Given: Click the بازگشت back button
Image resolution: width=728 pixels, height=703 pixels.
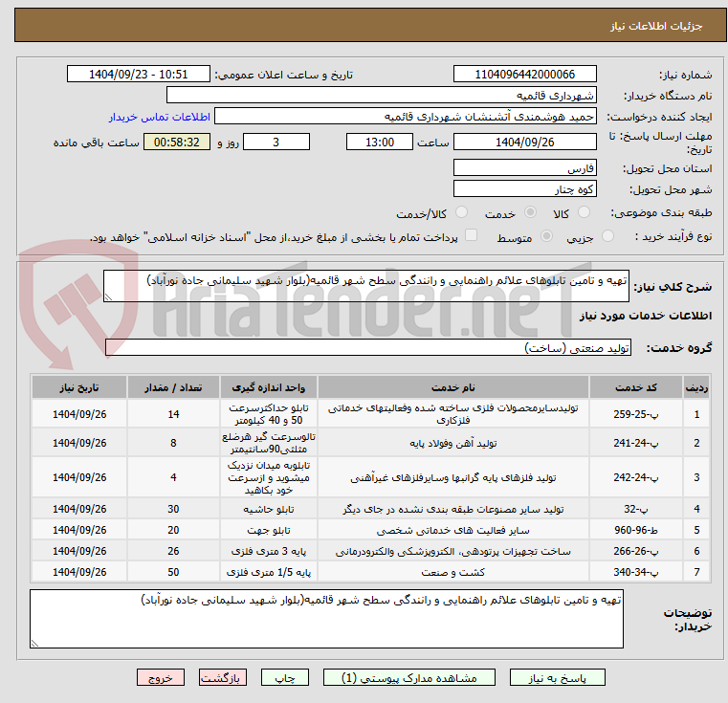Looking at the screenshot, I should tap(222, 677).
